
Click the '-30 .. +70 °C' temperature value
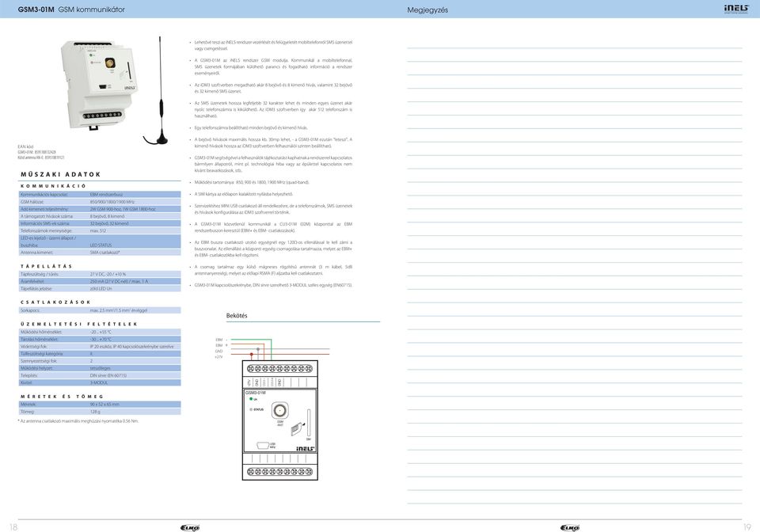click(101, 339)
